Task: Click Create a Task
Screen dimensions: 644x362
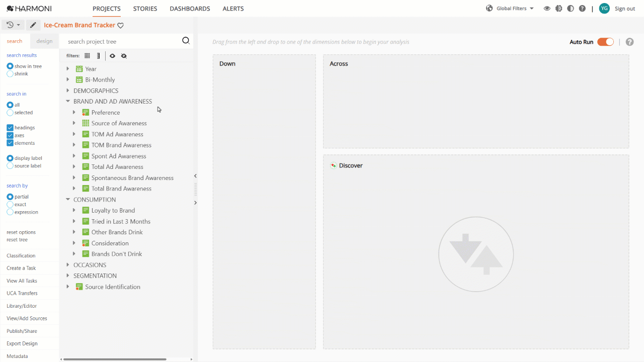Action: click(21, 268)
